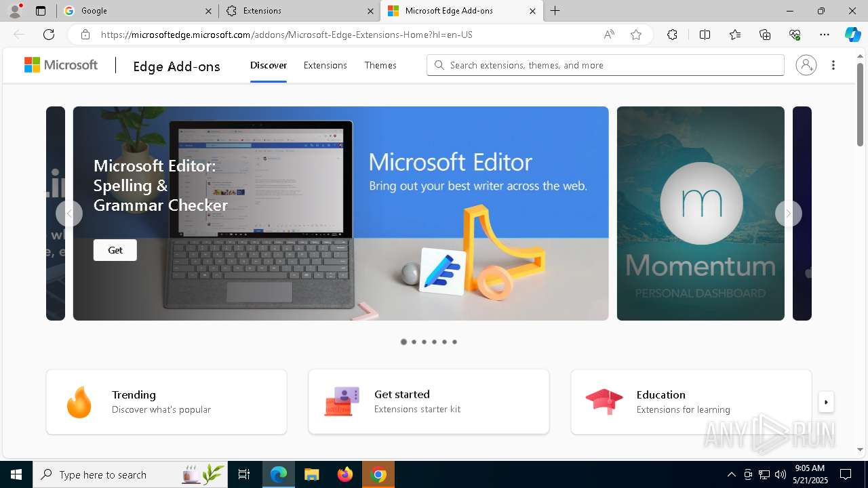868x488 pixels.
Task: Select fourth carousel dot indicator
Action: pos(434,342)
